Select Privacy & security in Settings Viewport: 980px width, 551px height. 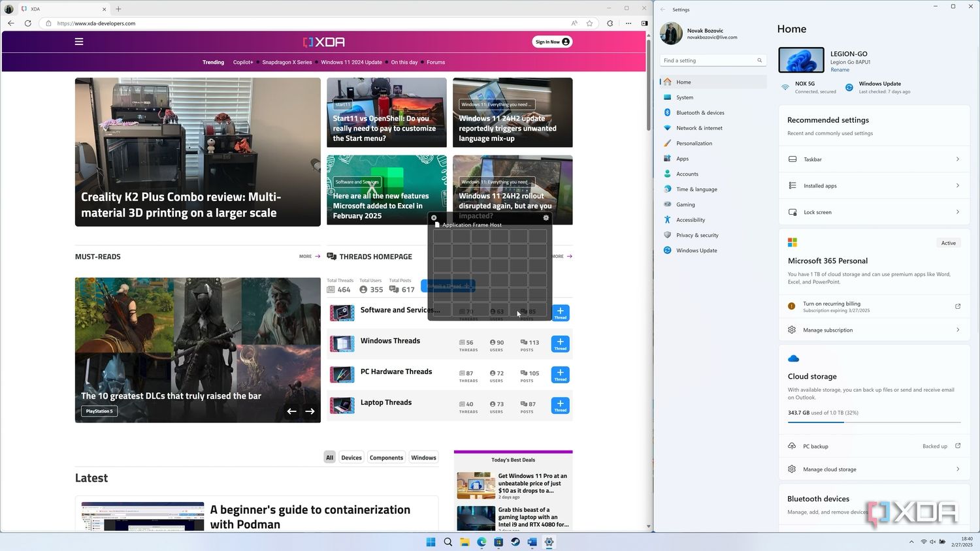(x=713, y=235)
